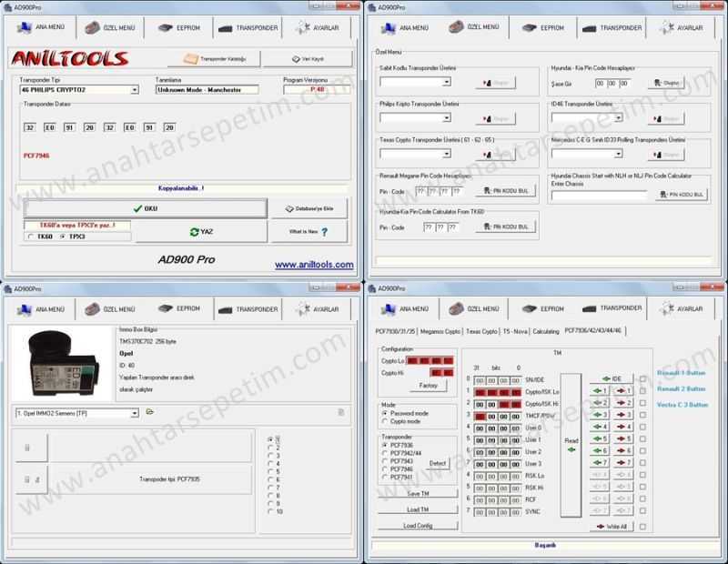Click OKU checkmark button in ANILTOOLS window
Screen dimensions: 728x564
coord(146,208)
